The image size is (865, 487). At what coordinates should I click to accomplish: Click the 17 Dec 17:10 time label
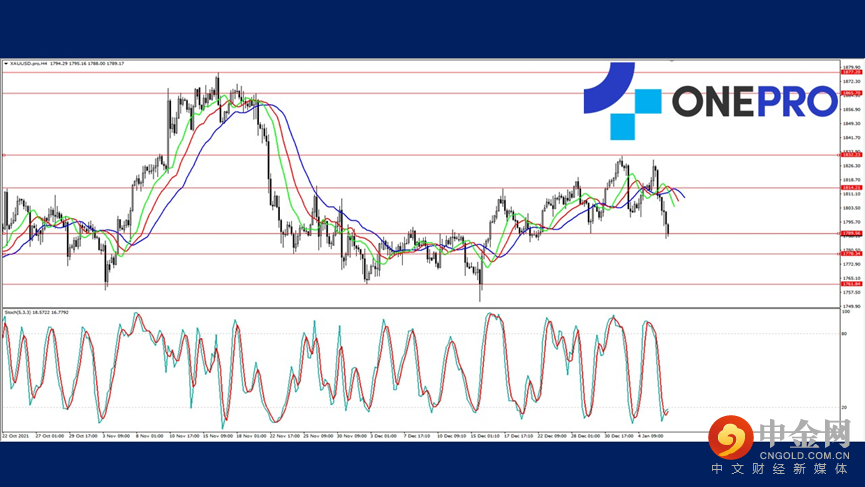point(519,436)
